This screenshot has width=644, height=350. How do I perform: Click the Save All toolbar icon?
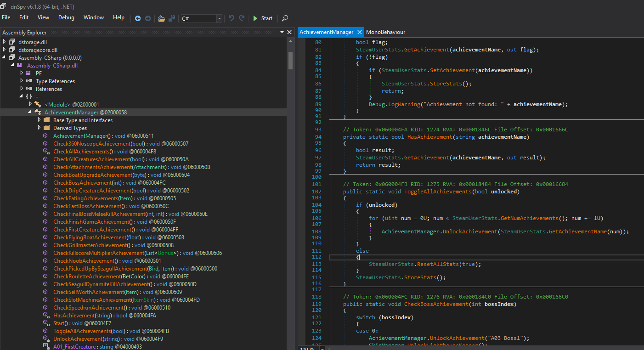click(172, 18)
